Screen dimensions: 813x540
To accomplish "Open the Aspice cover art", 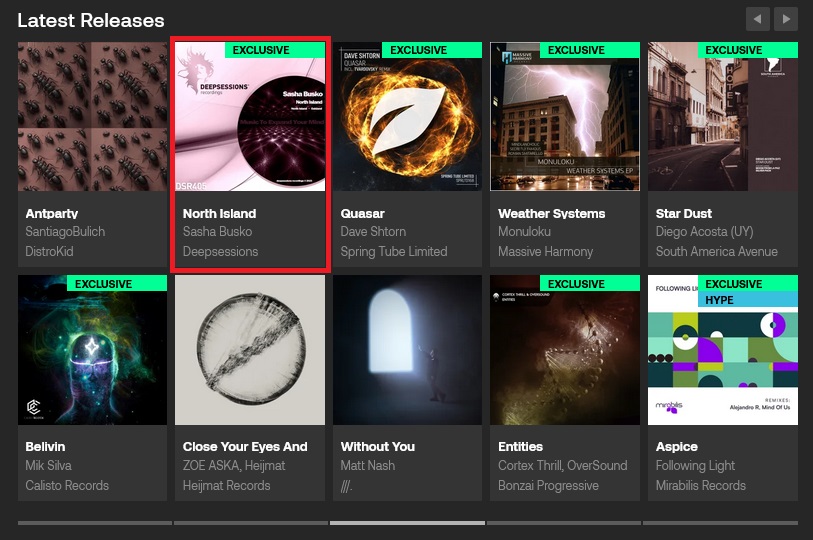I will pyautogui.click(x=723, y=350).
